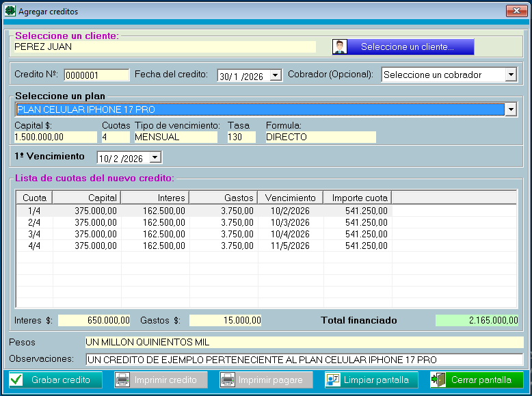Image resolution: width=532 pixels, height=396 pixels.
Task: Click the Credito Nº input field
Action: [96, 75]
